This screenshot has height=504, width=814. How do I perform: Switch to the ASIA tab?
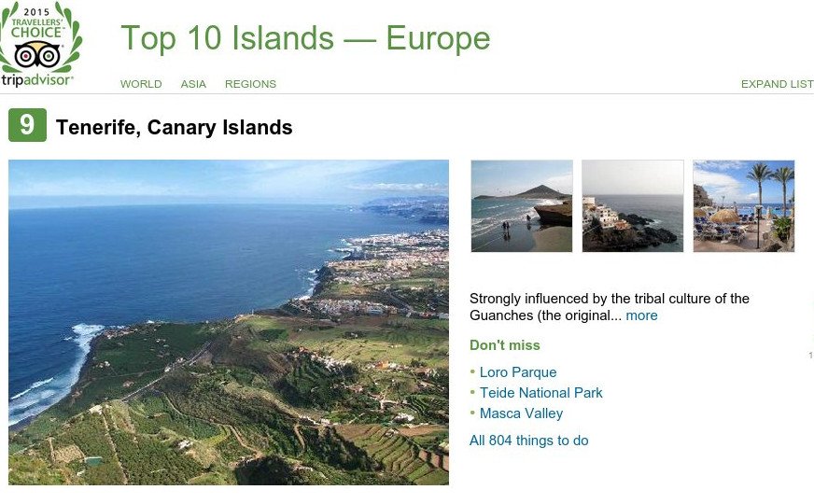pyautogui.click(x=193, y=84)
